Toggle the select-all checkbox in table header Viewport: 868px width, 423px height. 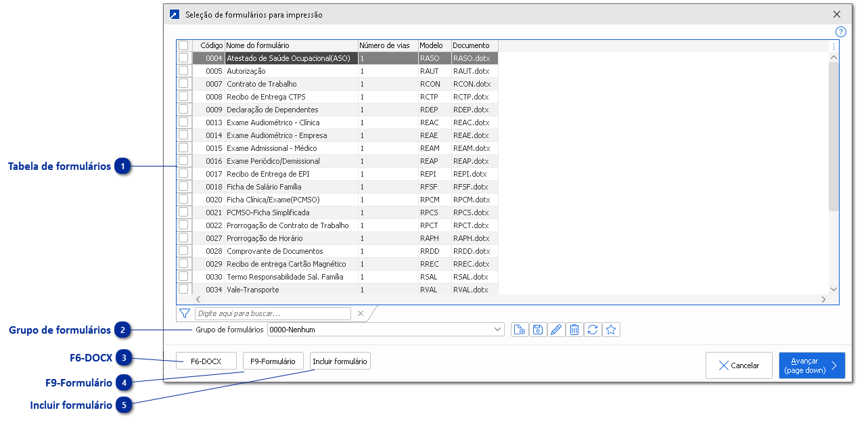183,45
